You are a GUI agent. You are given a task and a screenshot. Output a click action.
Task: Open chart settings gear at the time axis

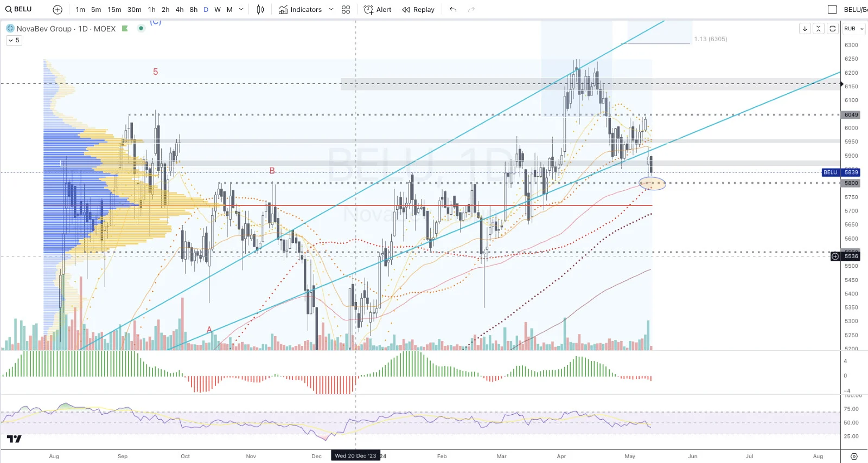tap(854, 456)
